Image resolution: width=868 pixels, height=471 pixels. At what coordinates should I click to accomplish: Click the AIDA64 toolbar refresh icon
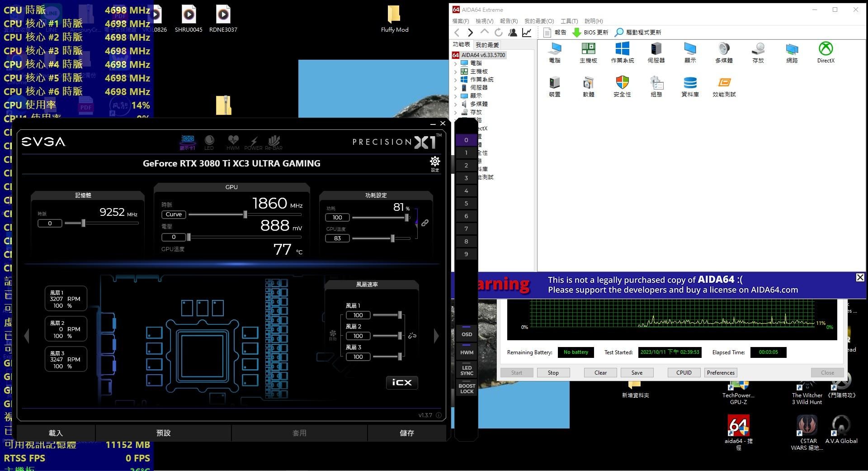499,32
